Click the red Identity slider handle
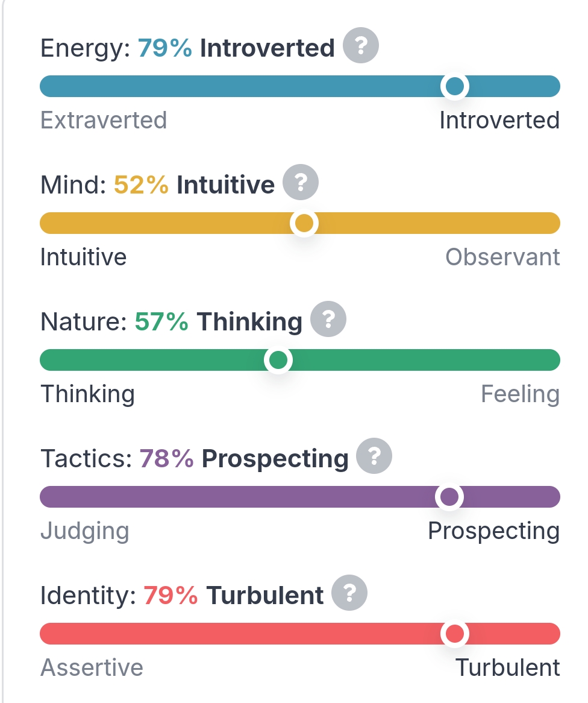 [455, 634]
